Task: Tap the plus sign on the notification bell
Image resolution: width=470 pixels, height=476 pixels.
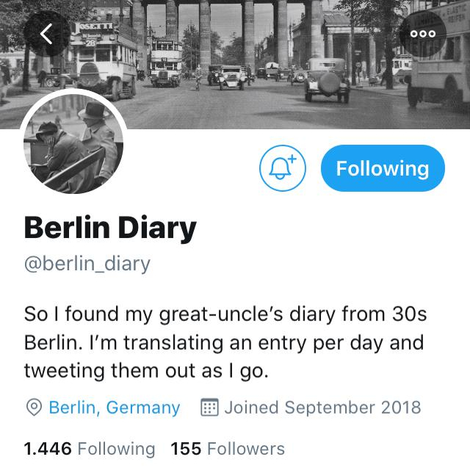Action: [x=291, y=159]
